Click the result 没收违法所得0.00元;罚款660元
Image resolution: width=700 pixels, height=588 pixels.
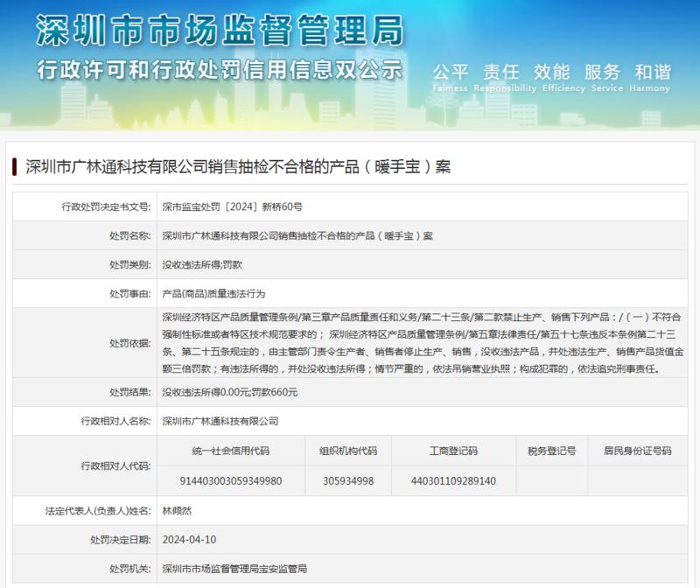[x=230, y=392]
